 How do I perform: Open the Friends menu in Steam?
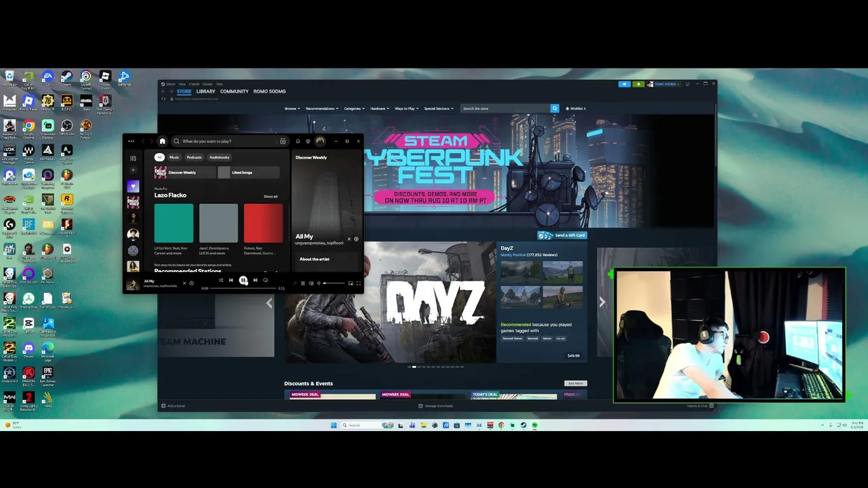click(x=194, y=84)
